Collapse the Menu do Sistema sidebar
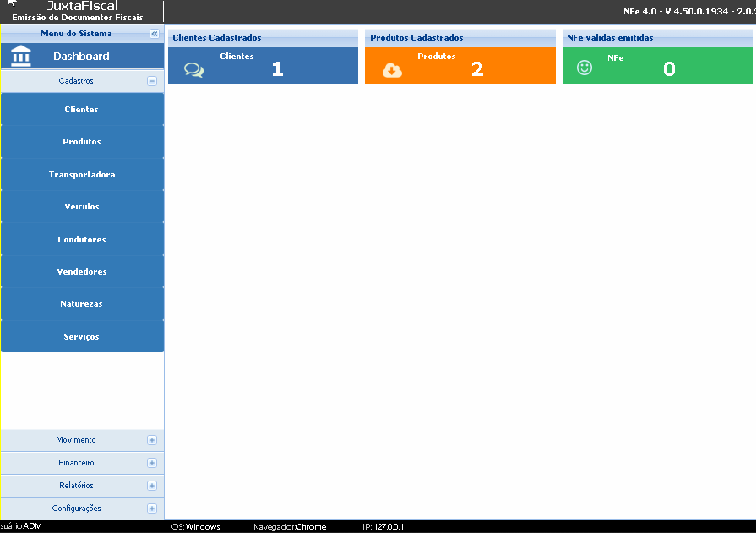The width and height of the screenshot is (756, 533). (x=155, y=34)
